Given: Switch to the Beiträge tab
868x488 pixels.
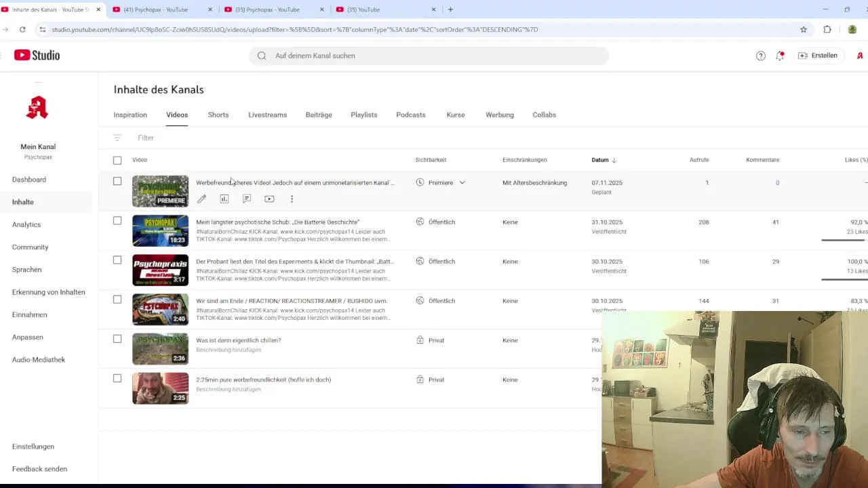Looking at the screenshot, I should pyautogui.click(x=319, y=115).
